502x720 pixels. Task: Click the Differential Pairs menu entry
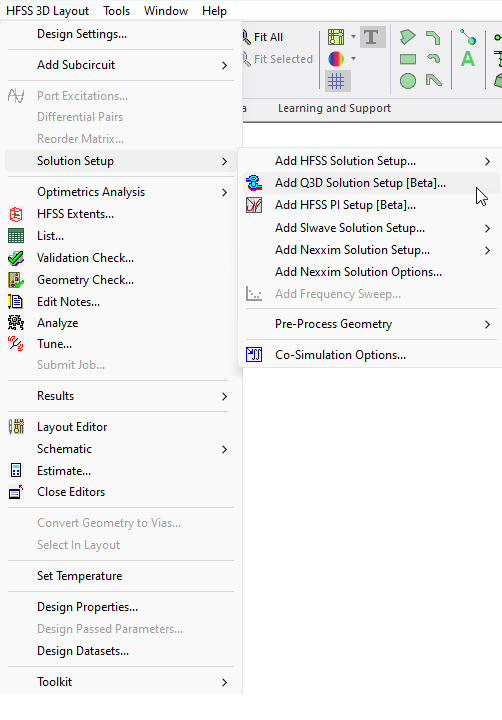(x=121, y=117)
